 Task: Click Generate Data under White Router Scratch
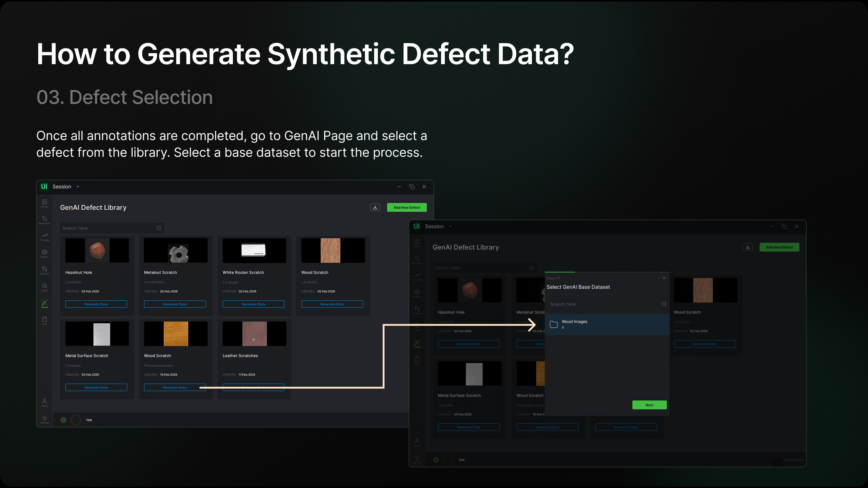point(253,304)
